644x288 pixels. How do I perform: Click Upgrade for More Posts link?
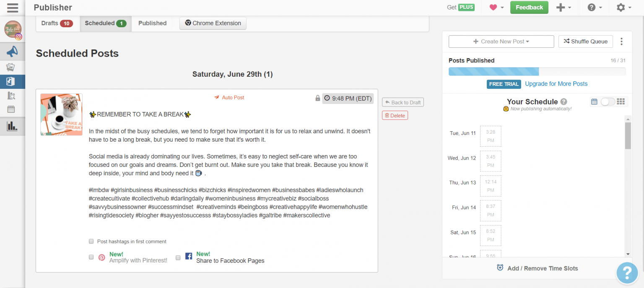556,84
